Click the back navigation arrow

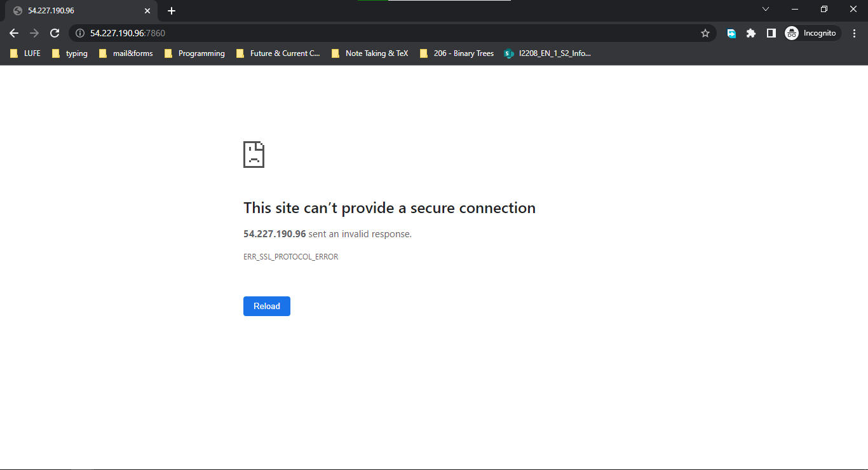(x=14, y=32)
